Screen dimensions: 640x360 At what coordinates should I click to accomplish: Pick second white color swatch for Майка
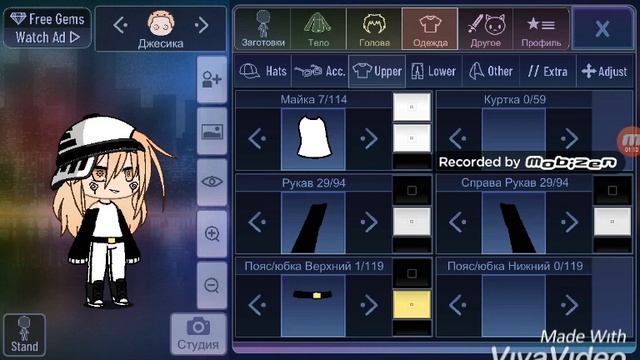point(412,138)
